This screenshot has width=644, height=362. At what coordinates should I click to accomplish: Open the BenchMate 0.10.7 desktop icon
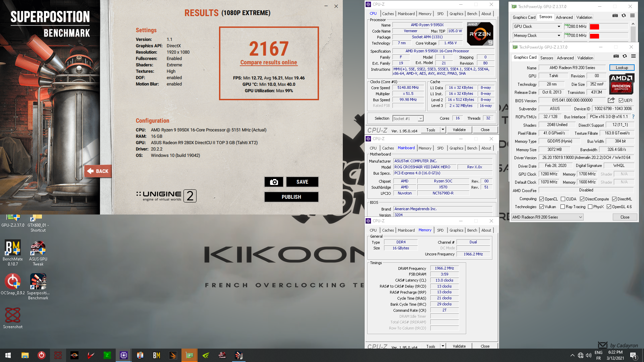(13, 253)
